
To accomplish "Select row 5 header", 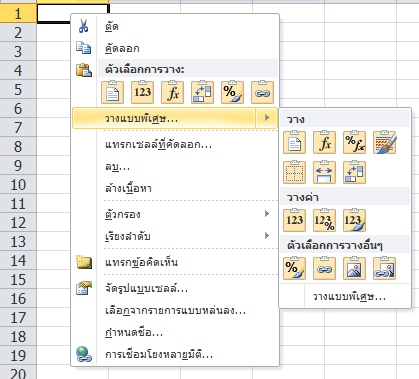I will 18,89.
